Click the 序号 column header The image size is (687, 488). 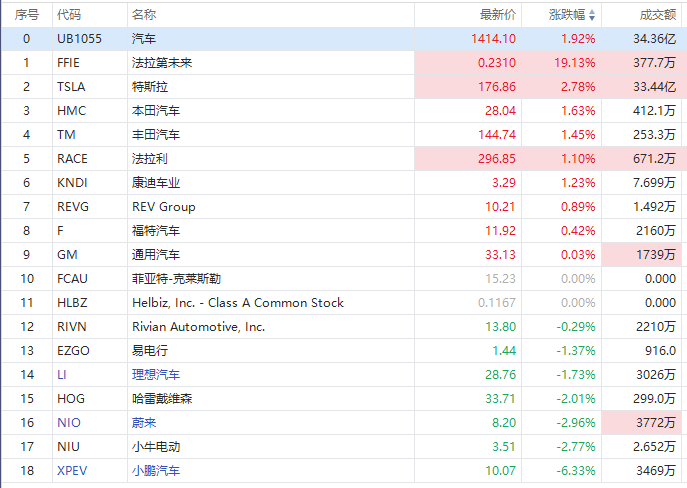(x=27, y=15)
